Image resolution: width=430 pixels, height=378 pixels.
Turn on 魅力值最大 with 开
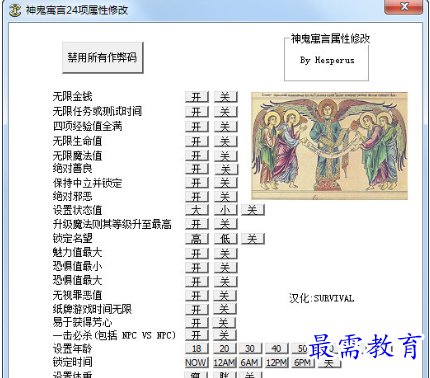197,254
